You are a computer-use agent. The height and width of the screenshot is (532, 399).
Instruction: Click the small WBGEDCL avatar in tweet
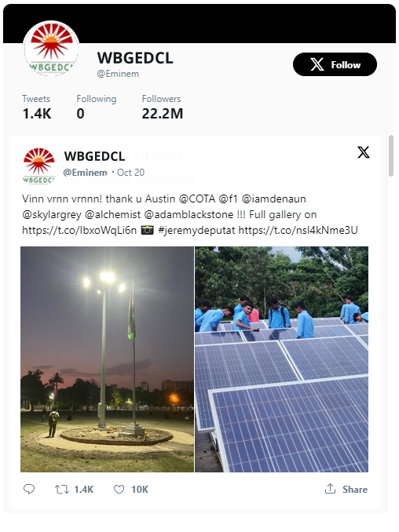coord(38,166)
